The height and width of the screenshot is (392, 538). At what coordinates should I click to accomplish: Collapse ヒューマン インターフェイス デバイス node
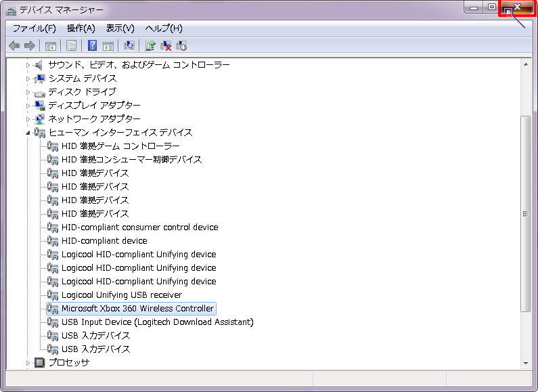[x=28, y=133]
